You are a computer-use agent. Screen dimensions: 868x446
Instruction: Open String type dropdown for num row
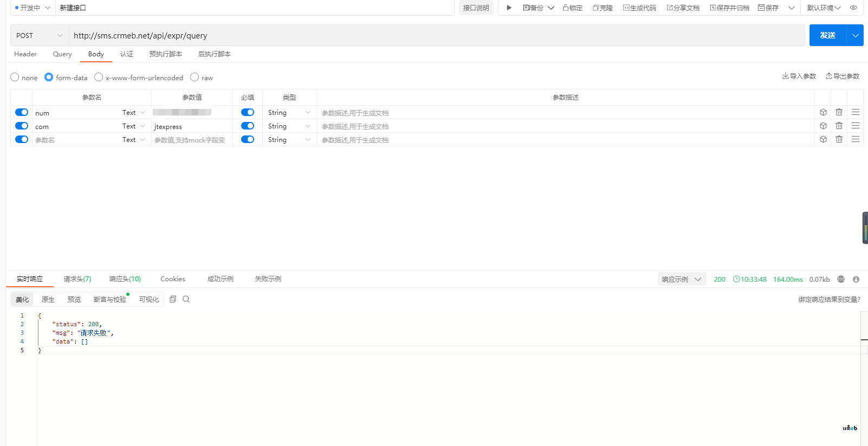[x=289, y=112]
